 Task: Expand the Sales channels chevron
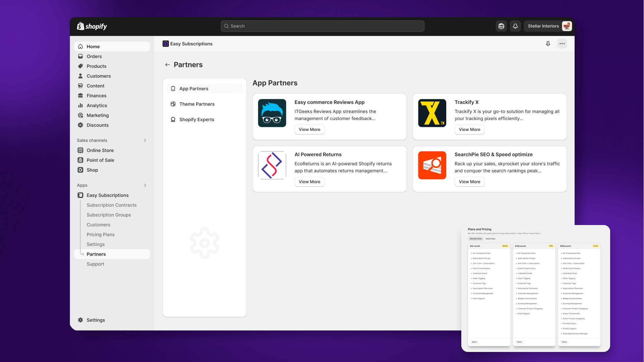click(145, 140)
